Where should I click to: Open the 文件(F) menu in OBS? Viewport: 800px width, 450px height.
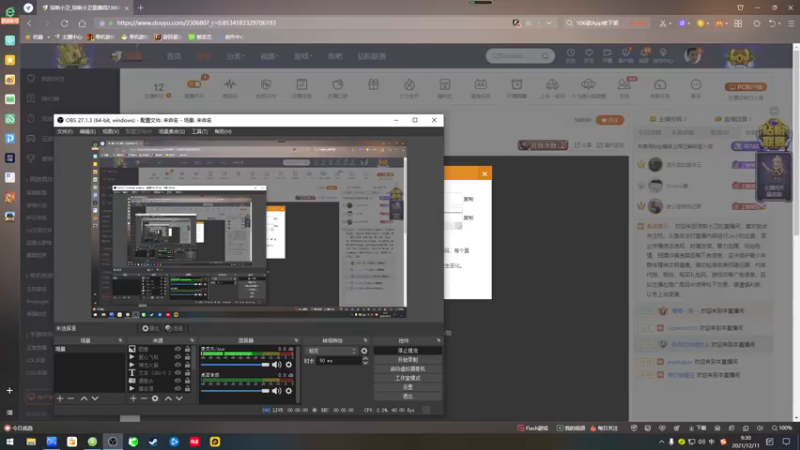click(64, 132)
